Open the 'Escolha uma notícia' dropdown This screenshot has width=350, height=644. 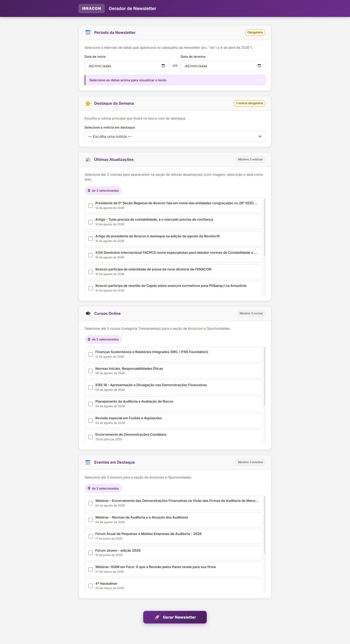pyautogui.click(x=175, y=136)
